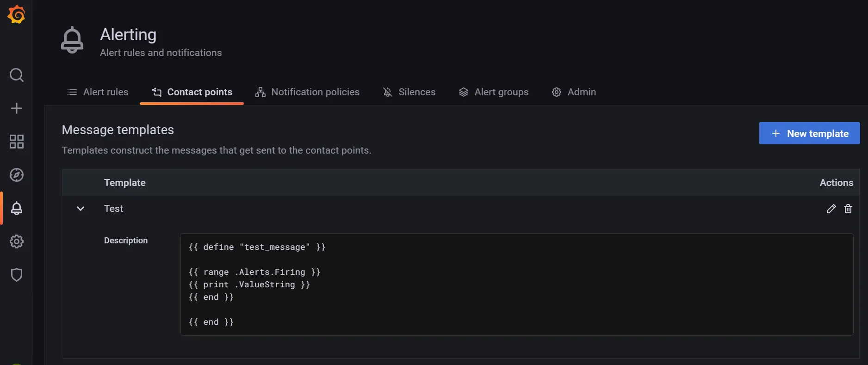The height and width of the screenshot is (365, 868).
Task: Open the Silences tab
Action: [x=409, y=92]
